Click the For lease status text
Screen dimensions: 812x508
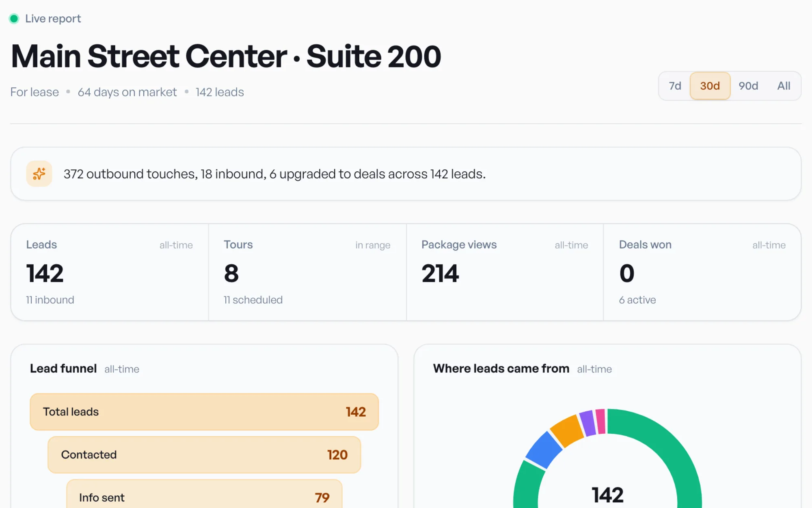point(35,92)
